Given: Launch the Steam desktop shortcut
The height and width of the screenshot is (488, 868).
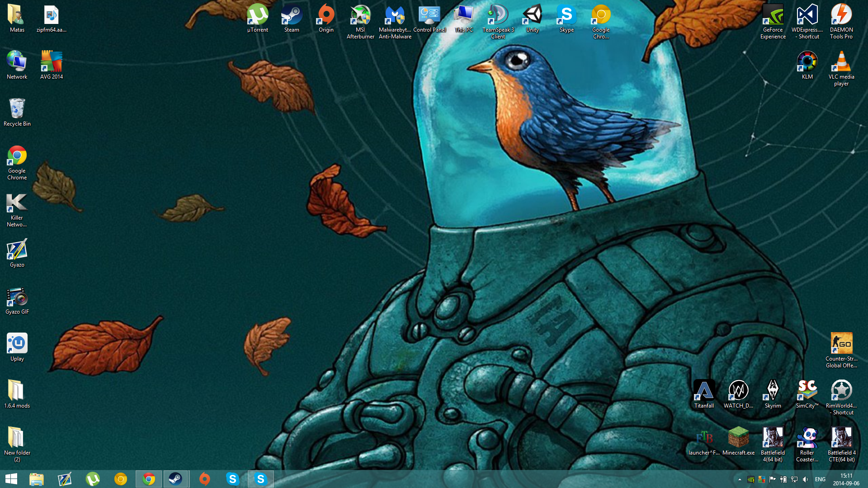Looking at the screenshot, I should tap(292, 18).
